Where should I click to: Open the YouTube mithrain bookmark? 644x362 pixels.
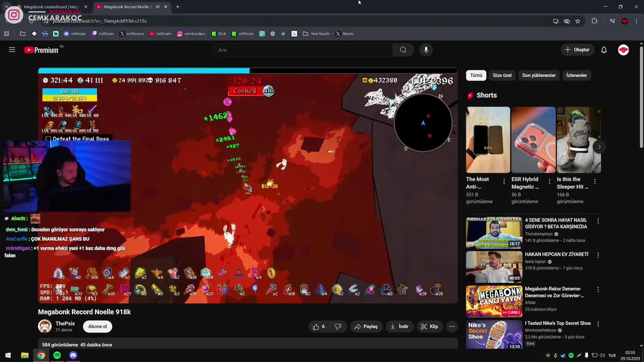(x=161, y=34)
